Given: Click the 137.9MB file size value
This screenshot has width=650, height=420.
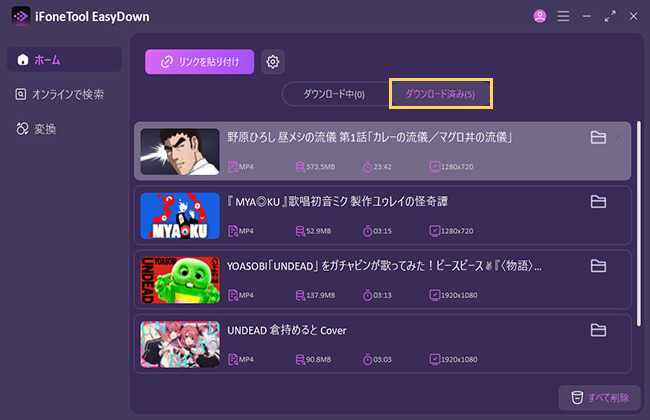Looking at the screenshot, I should [320, 295].
